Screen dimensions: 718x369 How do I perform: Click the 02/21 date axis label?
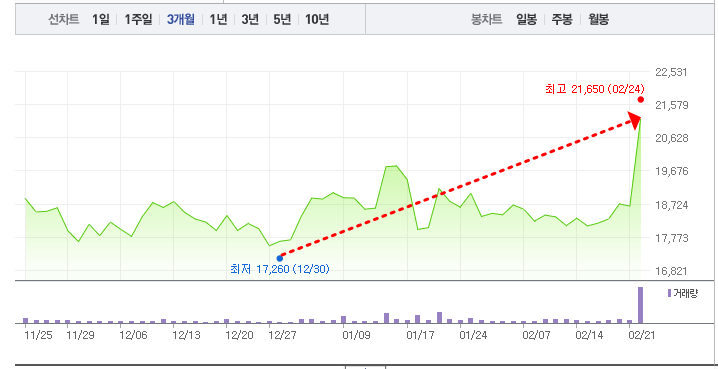click(641, 335)
